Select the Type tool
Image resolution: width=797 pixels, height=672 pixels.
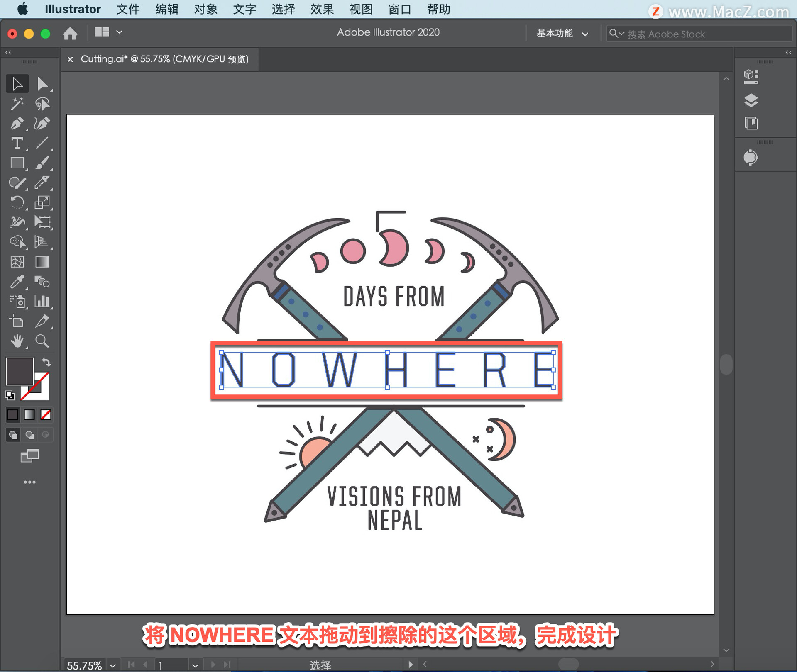pos(17,143)
